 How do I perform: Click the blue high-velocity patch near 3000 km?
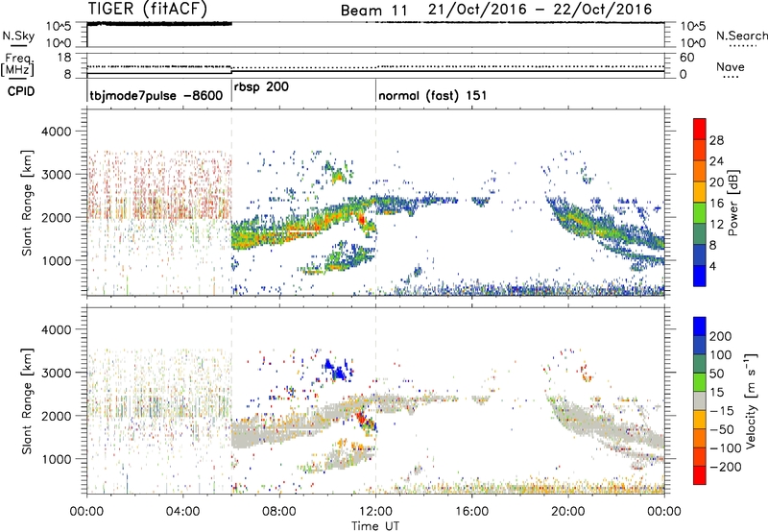[338, 371]
